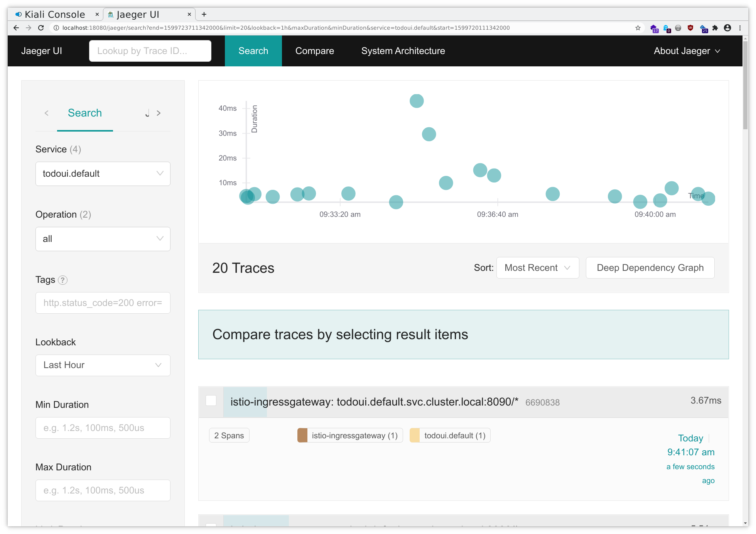Open the Sort Most Recent dropdown
756x534 pixels.
pyautogui.click(x=537, y=268)
